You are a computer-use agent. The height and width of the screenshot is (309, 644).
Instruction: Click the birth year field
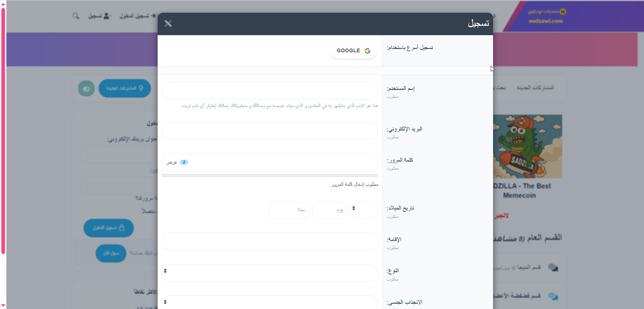coord(288,210)
